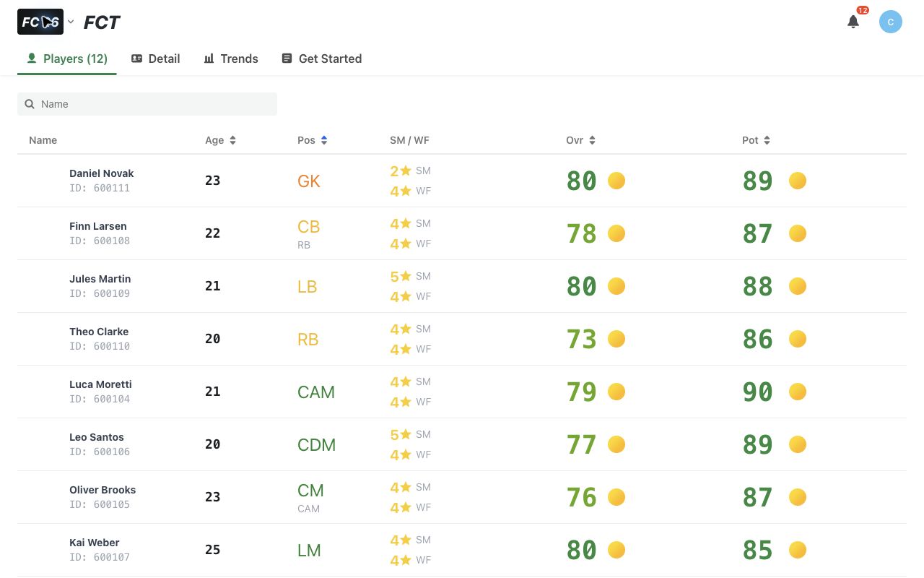Expand the dropdown chevron beside the FC26 logo
The height and width of the screenshot is (578, 924).
tap(71, 22)
